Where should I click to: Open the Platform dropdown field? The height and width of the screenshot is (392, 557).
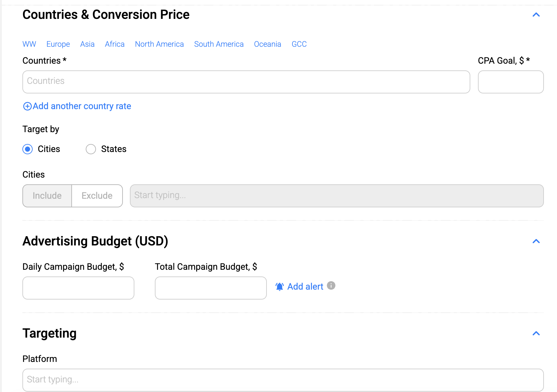283,380
